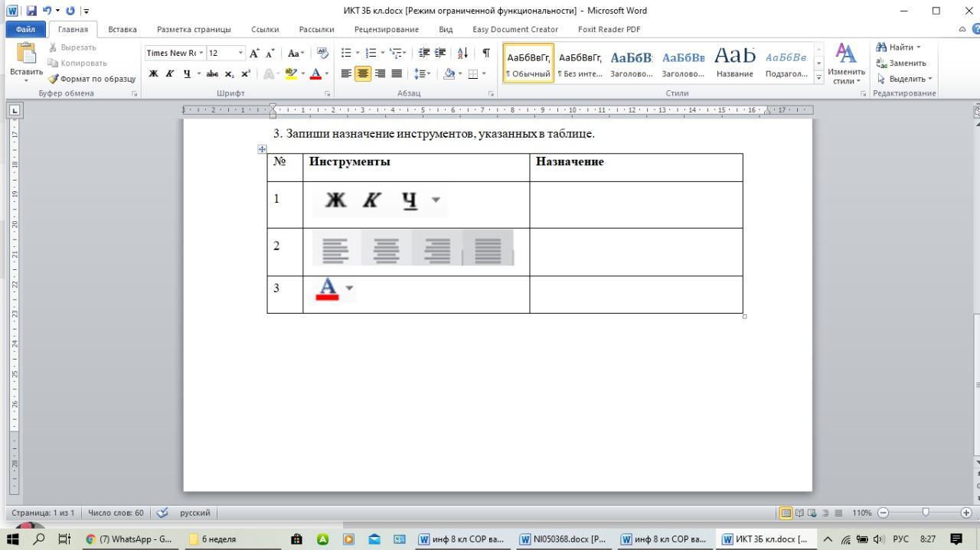Increase paragraph indent
The width and height of the screenshot is (980, 550).
441,53
